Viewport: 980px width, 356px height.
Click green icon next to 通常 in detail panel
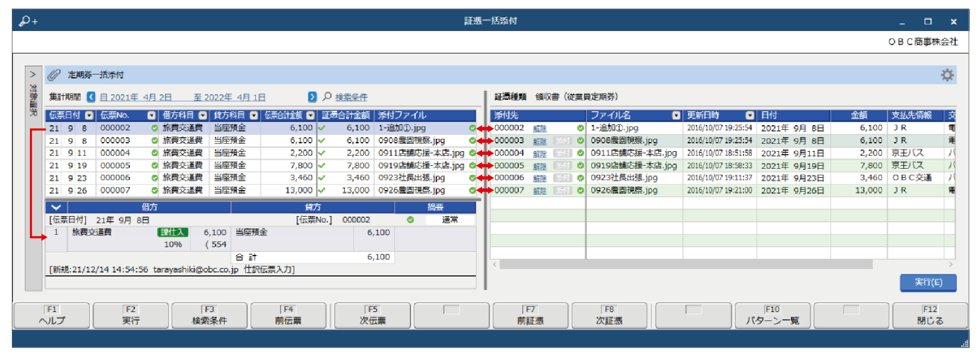(410, 219)
